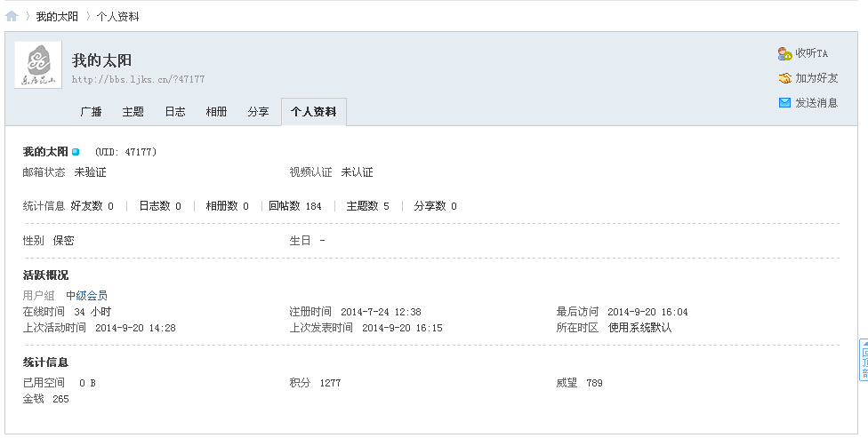
Task: Click the 发送消息 envelope icon
Action: pyautogui.click(x=784, y=102)
